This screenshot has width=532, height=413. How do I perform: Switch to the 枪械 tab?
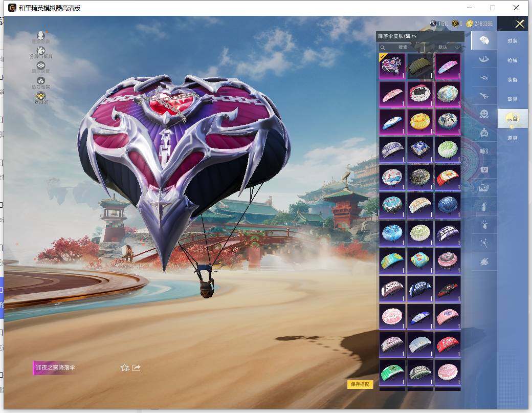[x=512, y=60]
